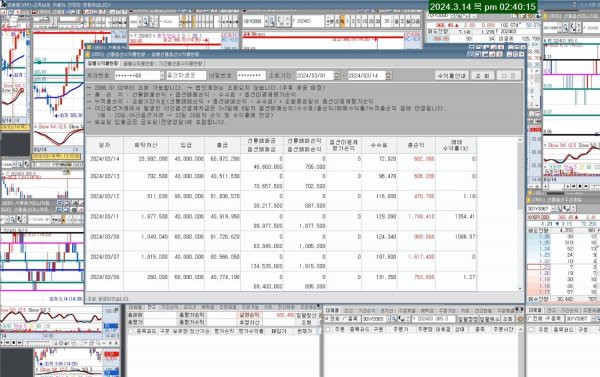Click the vertical scrollbar of daily profit table

point(520,214)
